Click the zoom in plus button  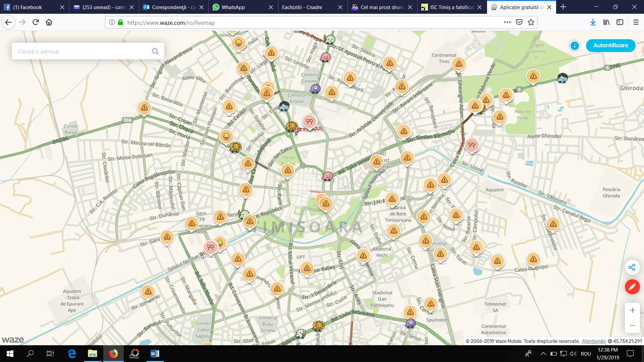click(x=632, y=310)
